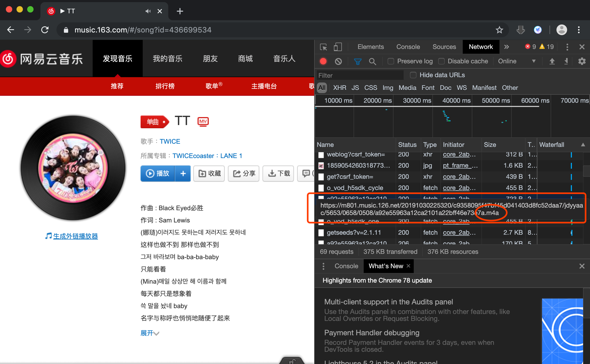Play the song with 播放 button
The height and width of the screenshot is (364, 590).
(x=158, y=173)
